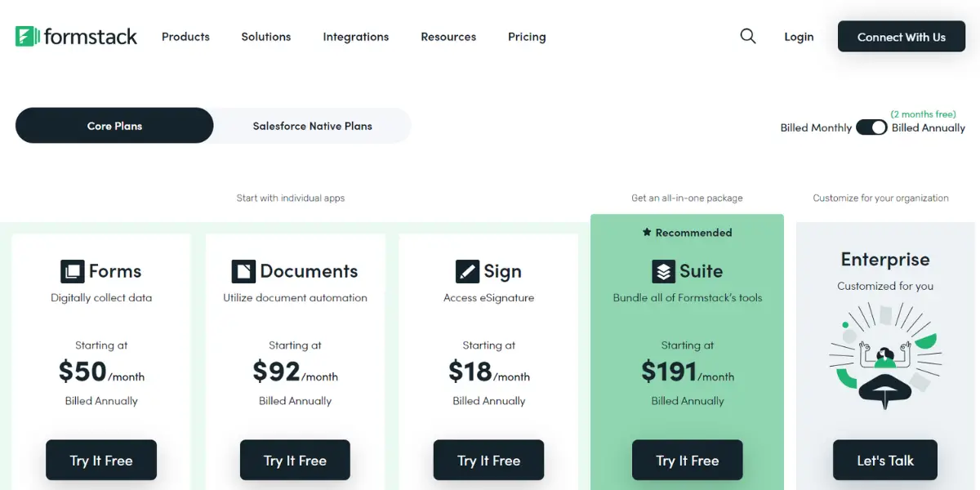980x490 pixels.
Task: Select the Core Plans tab
Action: 114,126
